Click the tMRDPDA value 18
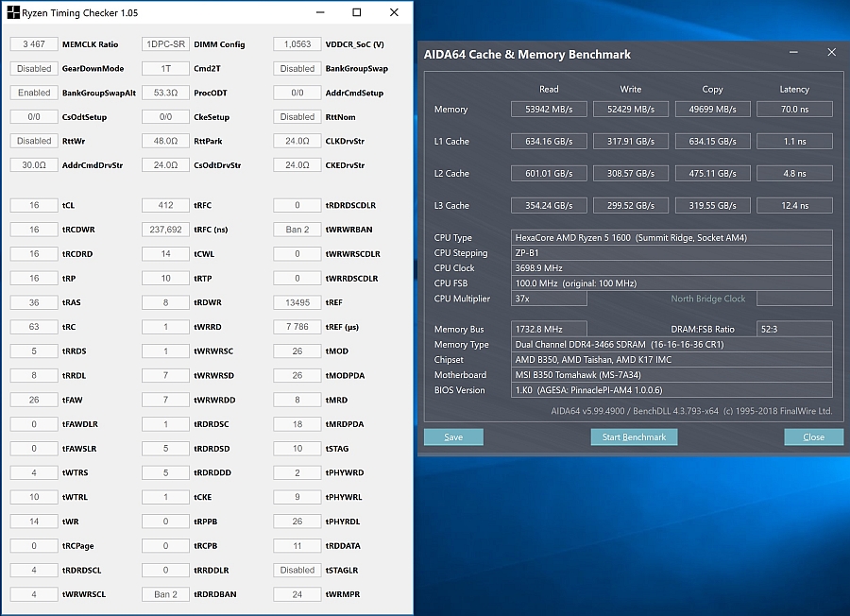 click(297, 424)
